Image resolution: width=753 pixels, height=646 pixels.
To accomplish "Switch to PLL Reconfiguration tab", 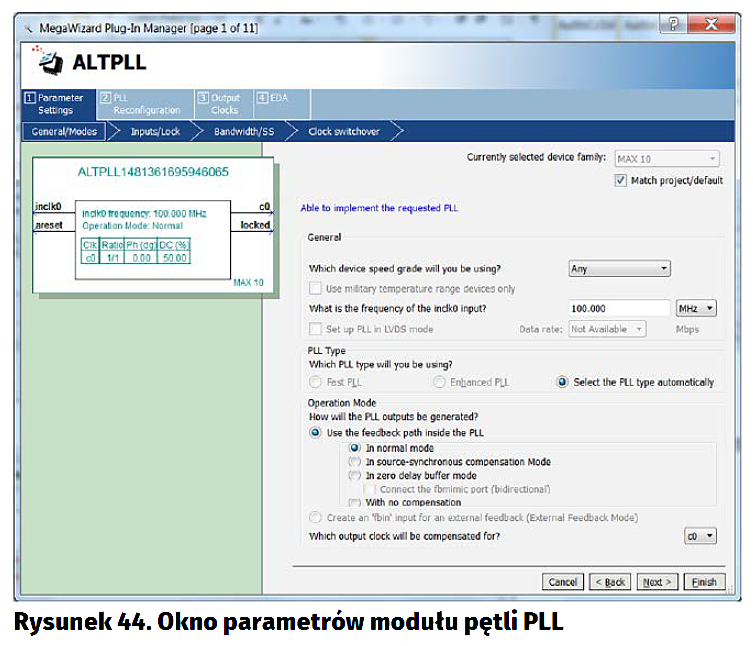I will pyautogui.click(x=140, y=104).
